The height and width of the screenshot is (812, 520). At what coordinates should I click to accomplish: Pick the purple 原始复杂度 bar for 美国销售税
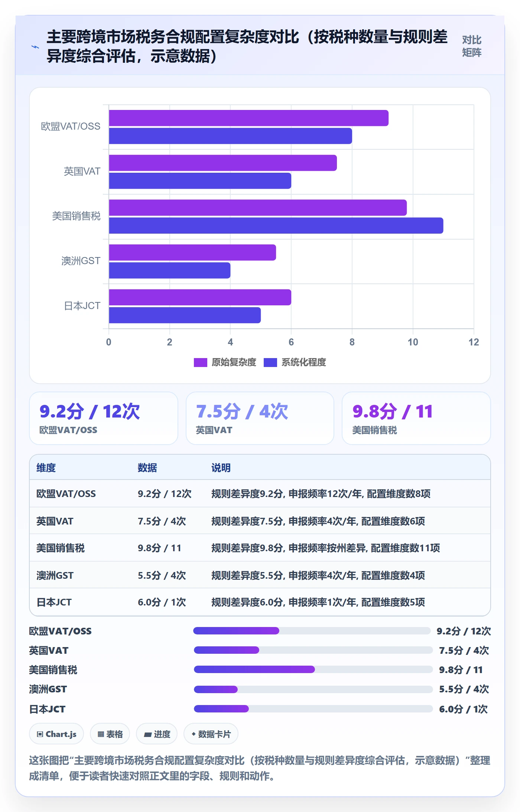[258, 208]
